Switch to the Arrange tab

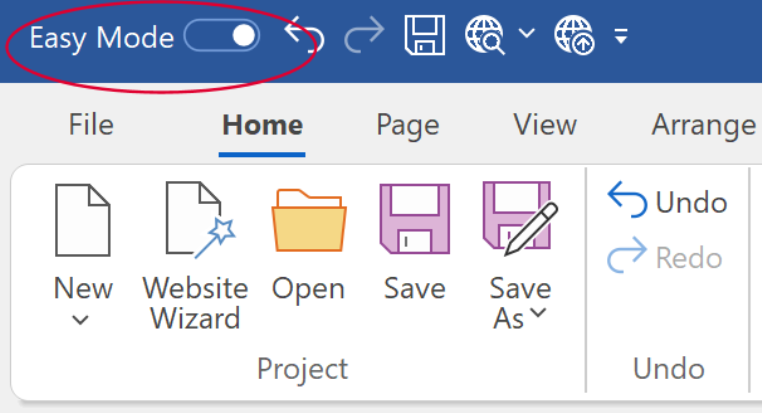[x=704, y=126]
